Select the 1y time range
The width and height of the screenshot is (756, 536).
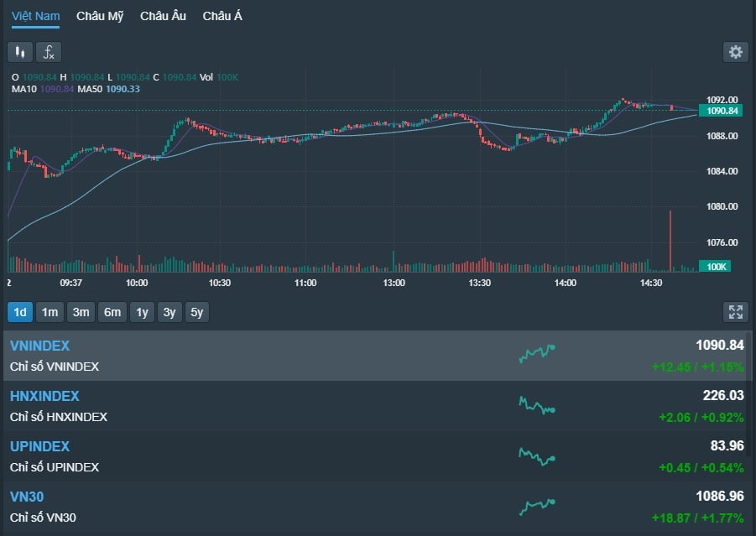(x=143, y=312)
